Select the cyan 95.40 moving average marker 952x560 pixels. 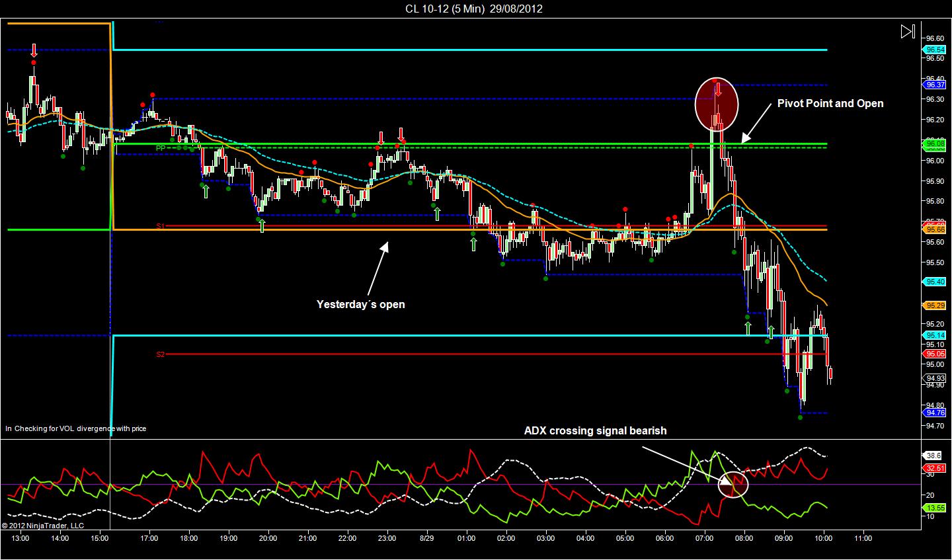[934, 282]
